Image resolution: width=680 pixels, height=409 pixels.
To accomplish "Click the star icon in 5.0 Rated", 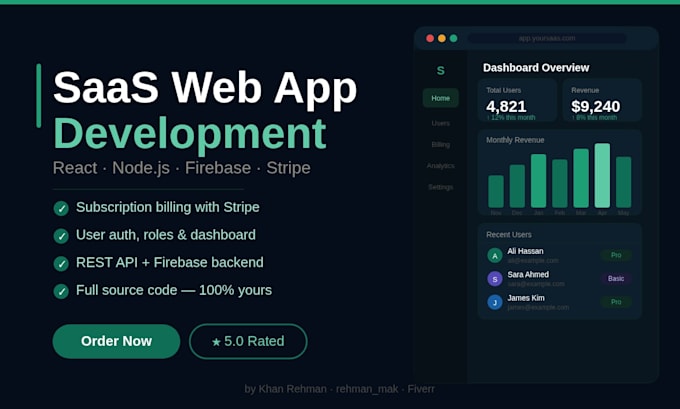I will pos(216,342).
